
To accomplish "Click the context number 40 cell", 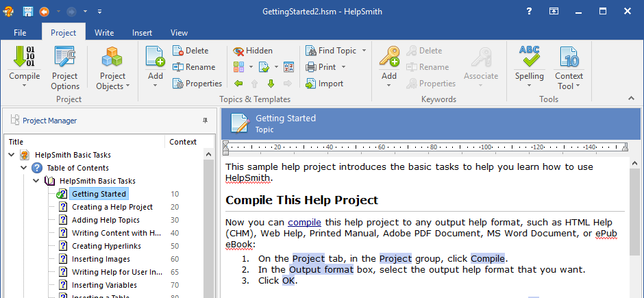I will coord(175,233).
